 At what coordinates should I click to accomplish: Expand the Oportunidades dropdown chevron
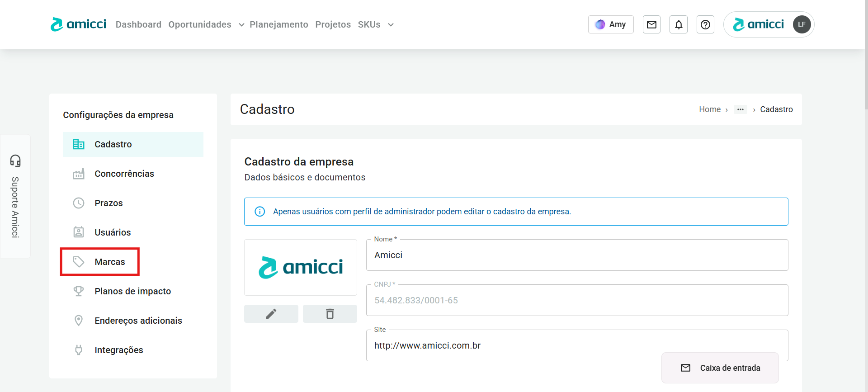click(241, 25)
